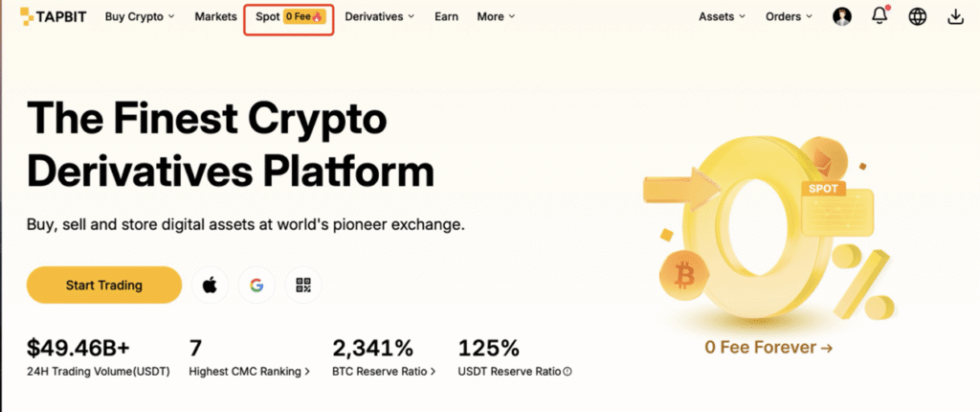Click the USDT Reserve Ratio info icon
Image resolution: width=980 pixels, height=412 pixels.
coord(568,372)
